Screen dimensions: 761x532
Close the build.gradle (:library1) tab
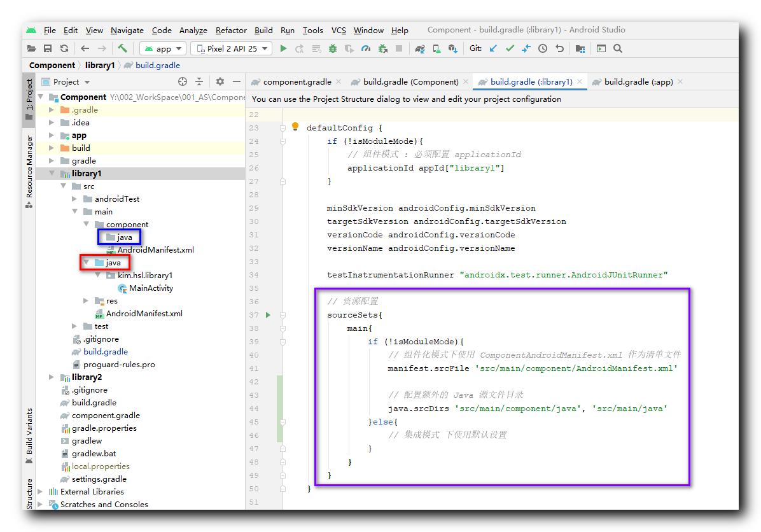(x=580, y=81)
